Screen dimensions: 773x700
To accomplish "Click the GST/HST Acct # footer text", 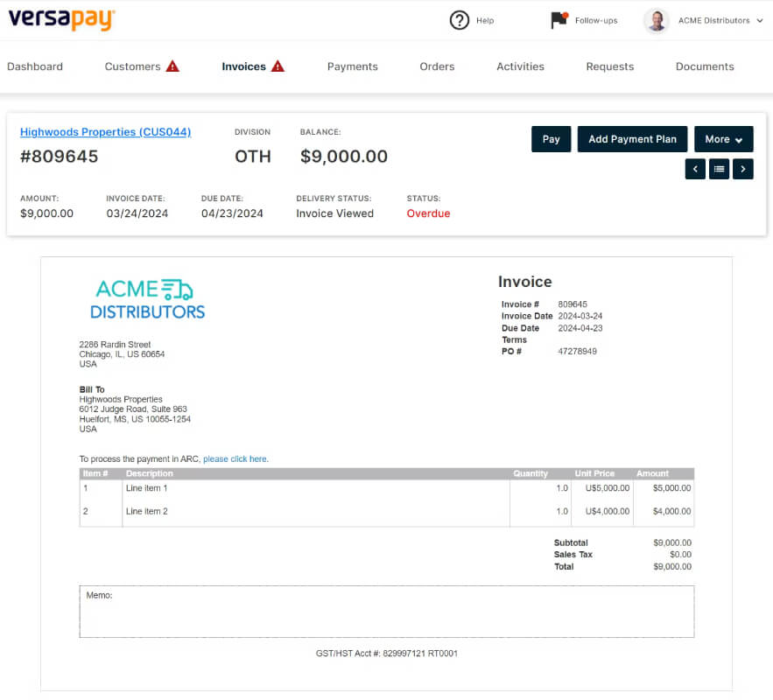I will tap(387, 654).
